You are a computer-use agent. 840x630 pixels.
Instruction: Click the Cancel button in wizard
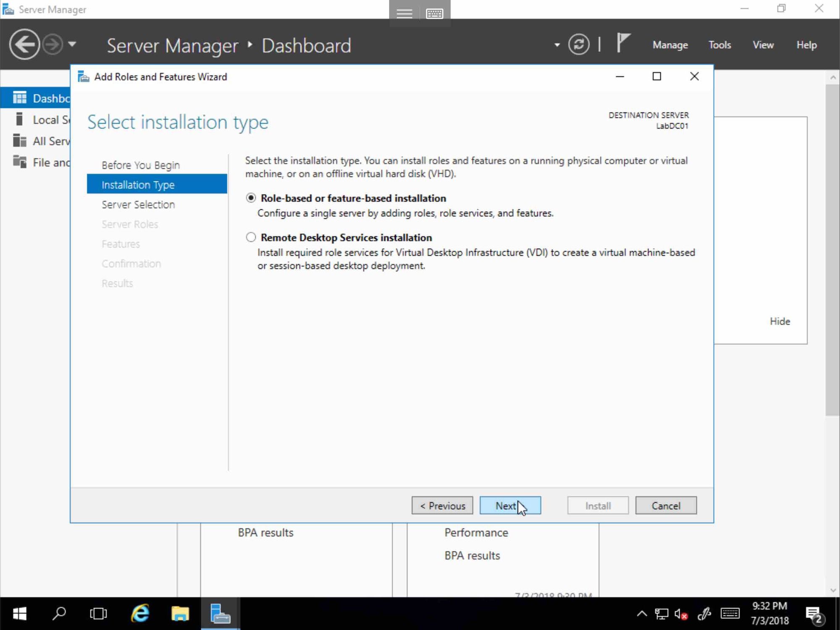point(666,506)
